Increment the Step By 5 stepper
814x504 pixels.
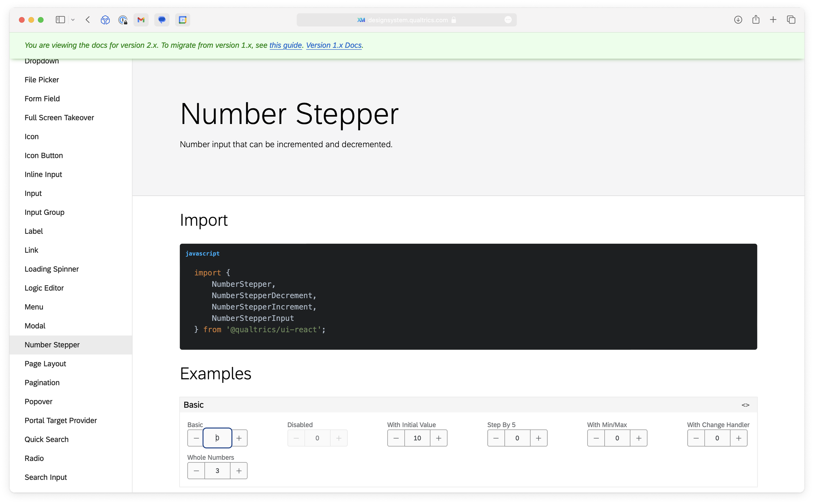[539, 438]
